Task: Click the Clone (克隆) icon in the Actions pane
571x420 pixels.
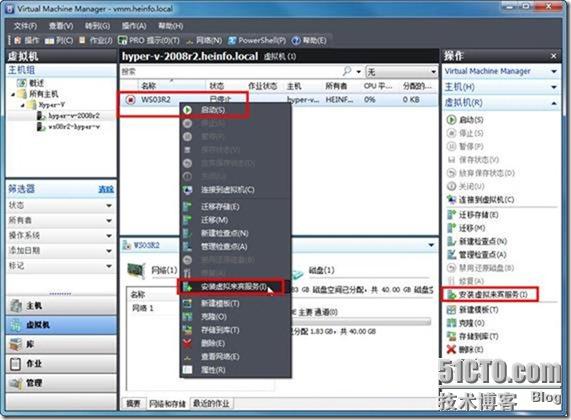Action: pos(451,323)
